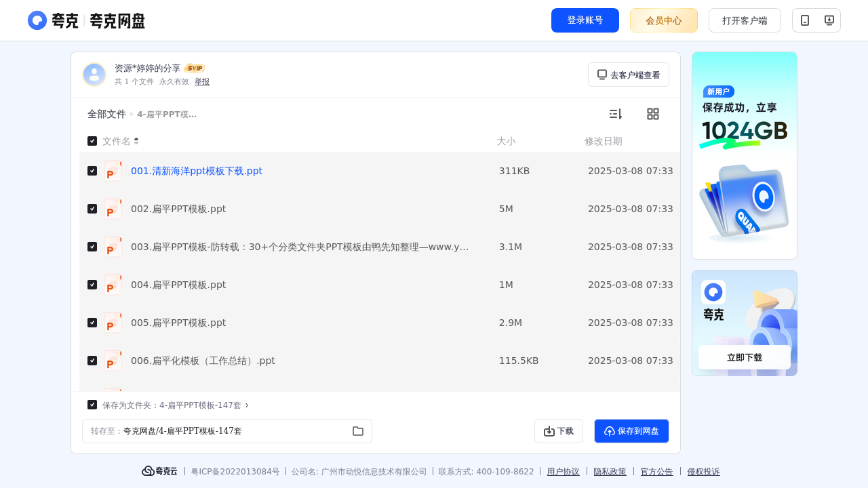Image resolution: width=868 pixels, height=488 pixels.
Task: Click the 保存到网盘 button
Action: tap(631, 431)
